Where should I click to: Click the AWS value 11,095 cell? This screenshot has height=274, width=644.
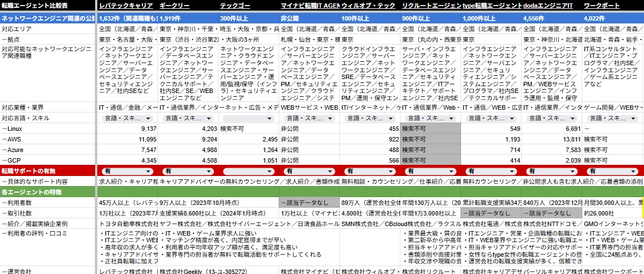pyautogui.click(x=128, y=139)
